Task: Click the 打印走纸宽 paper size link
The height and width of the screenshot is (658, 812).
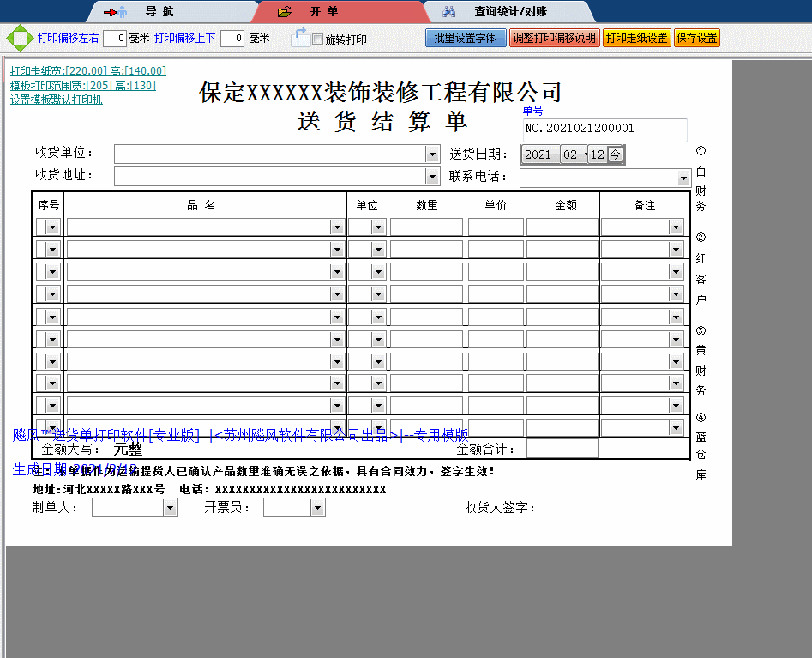Action: (87, 70)
